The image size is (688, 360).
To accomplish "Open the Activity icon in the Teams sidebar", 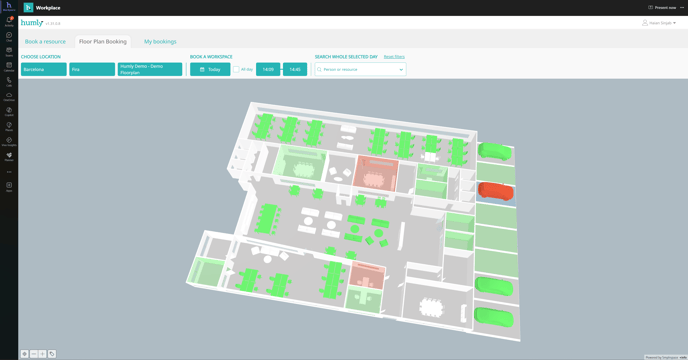I will click(9, 21).
